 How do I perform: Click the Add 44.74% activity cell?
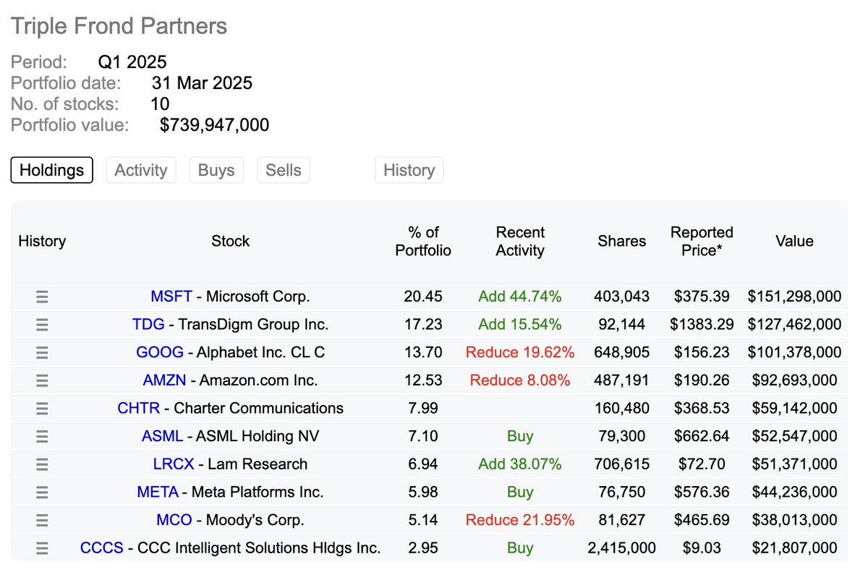pyautogui.click(x=520, y=297)
